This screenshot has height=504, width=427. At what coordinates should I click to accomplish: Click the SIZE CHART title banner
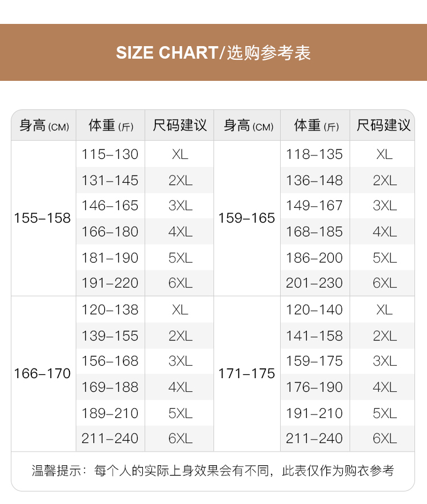pos(213,53)
